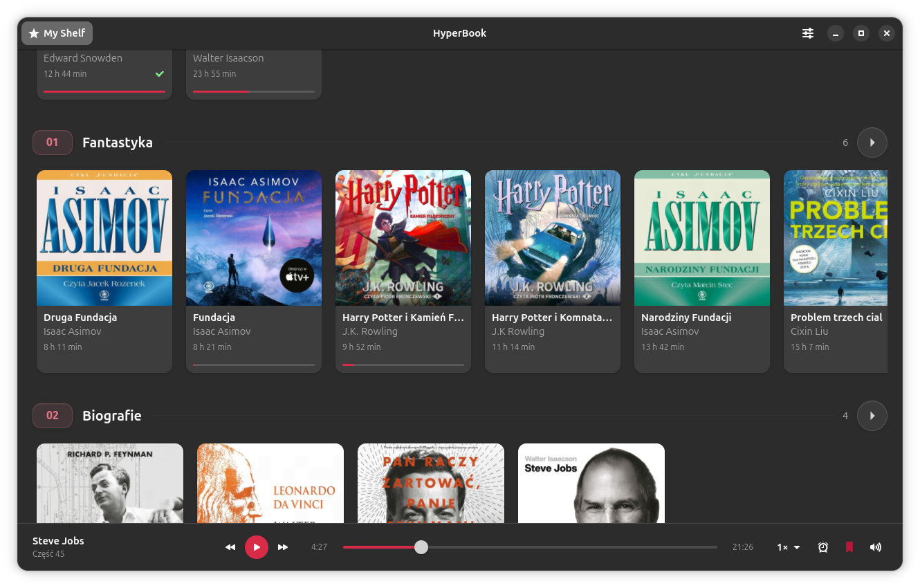Open the My Shelf view
Viewport: 920px width, 588px height.
point(57,33)
